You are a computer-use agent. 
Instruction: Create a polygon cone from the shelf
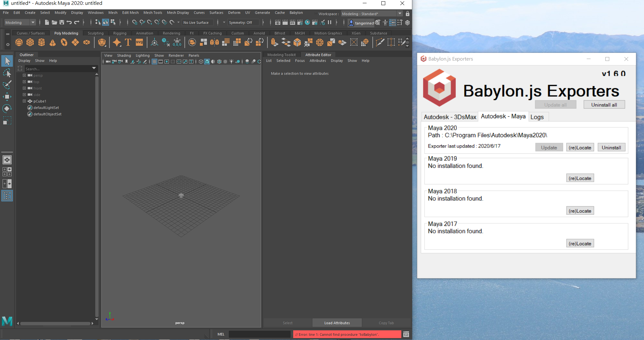point(53,42)
